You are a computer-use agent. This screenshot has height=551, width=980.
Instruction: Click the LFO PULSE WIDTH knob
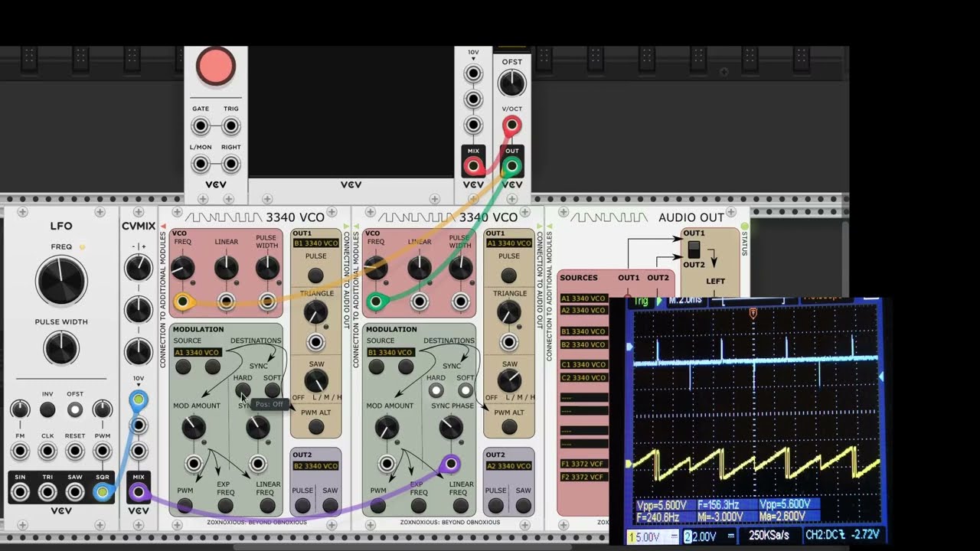point(61,348)
